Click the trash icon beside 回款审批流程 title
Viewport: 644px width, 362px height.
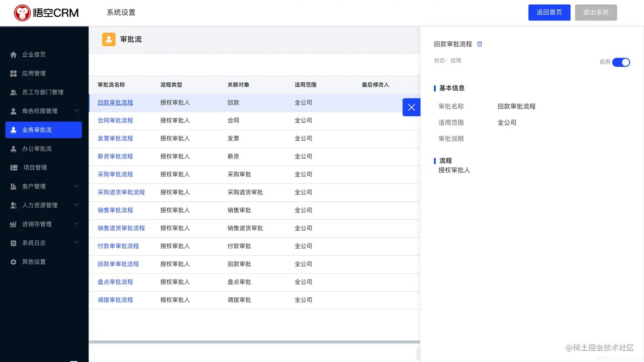[x=480, y=44]
